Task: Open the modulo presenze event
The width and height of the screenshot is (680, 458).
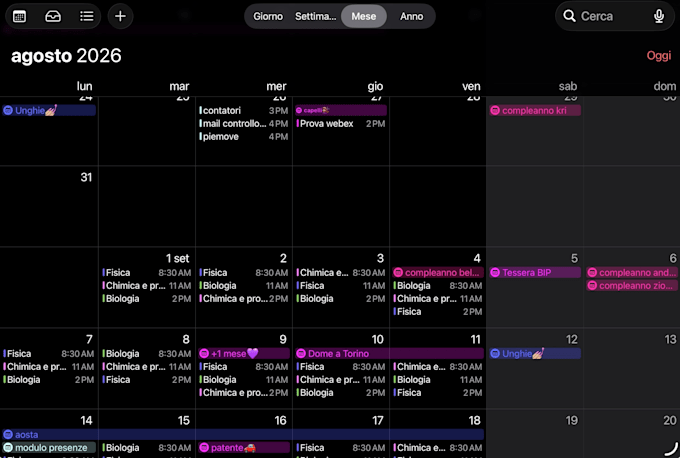Action: 49,448
